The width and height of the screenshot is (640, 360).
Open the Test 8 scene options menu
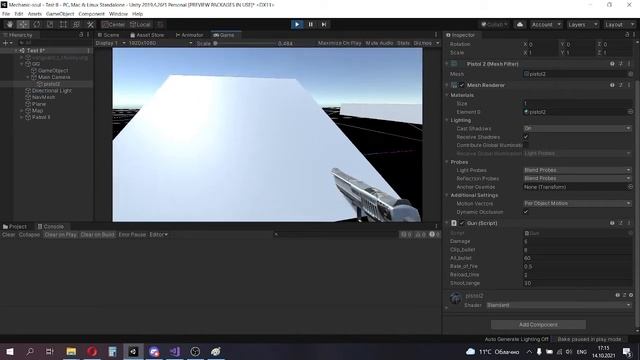89,51
